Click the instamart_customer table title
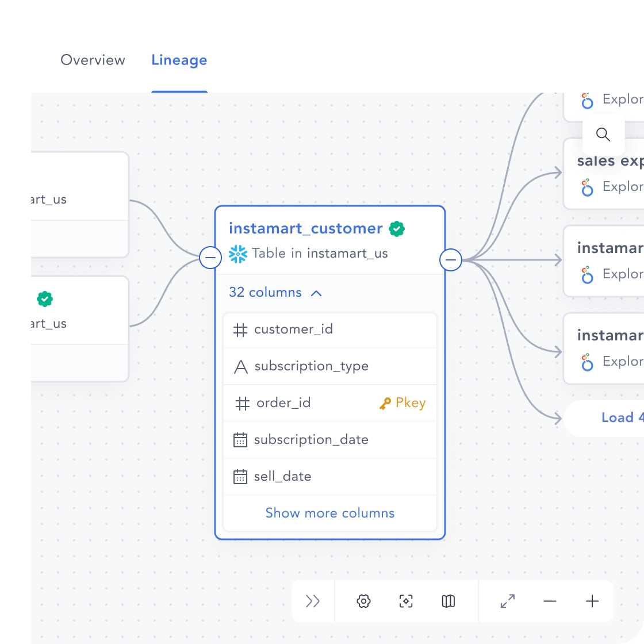This screenshot has width=644, height=644. (305, 228)
